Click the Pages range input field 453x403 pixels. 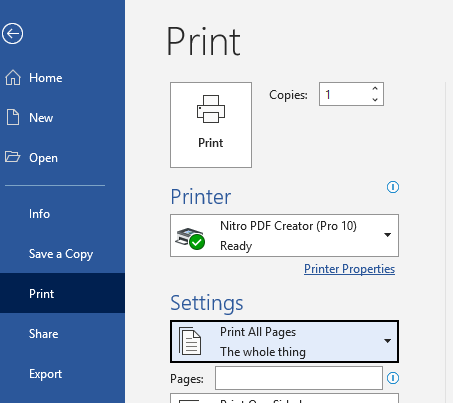pyautogui.click(x=299, y=378)
